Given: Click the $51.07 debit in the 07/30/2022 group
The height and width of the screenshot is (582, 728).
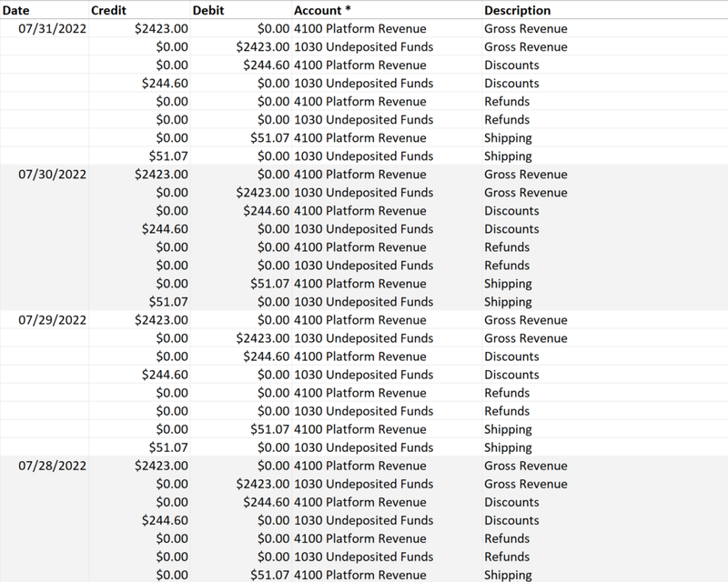Looking at the screenshot, I should [x=269, y=284].
